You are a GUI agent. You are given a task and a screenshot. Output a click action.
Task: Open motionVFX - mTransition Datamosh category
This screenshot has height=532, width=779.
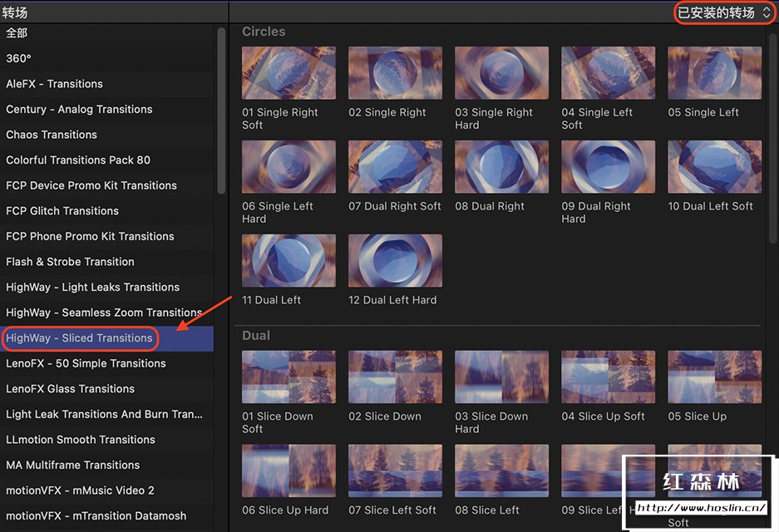[x=106, y=515]
